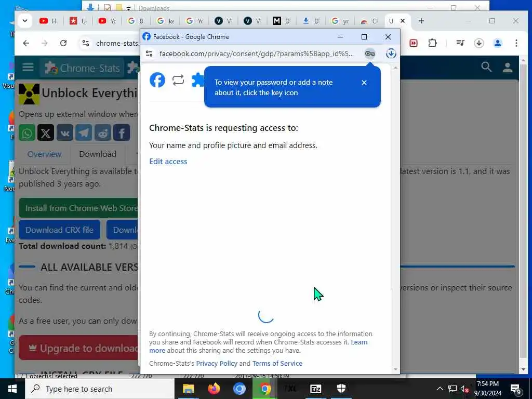Open the media control icon in Chrome toolbar
532x399 pixels.
click(460, 43)
